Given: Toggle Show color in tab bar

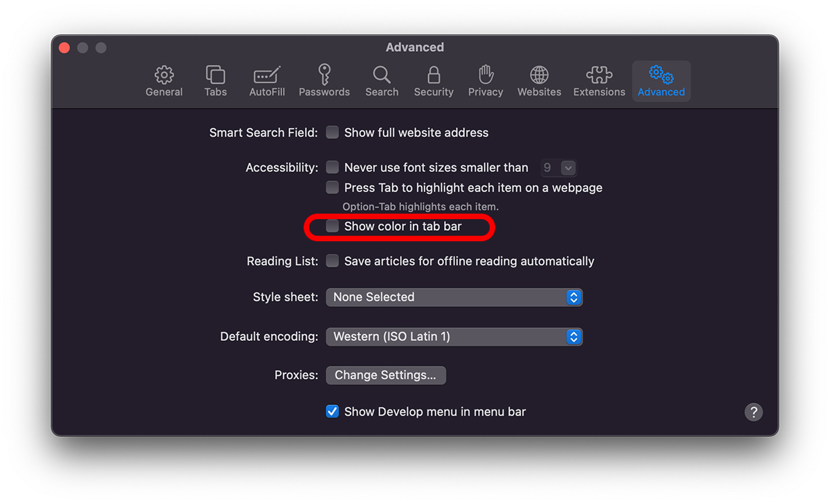Looking at the screenshot, I should click(333, 226).
